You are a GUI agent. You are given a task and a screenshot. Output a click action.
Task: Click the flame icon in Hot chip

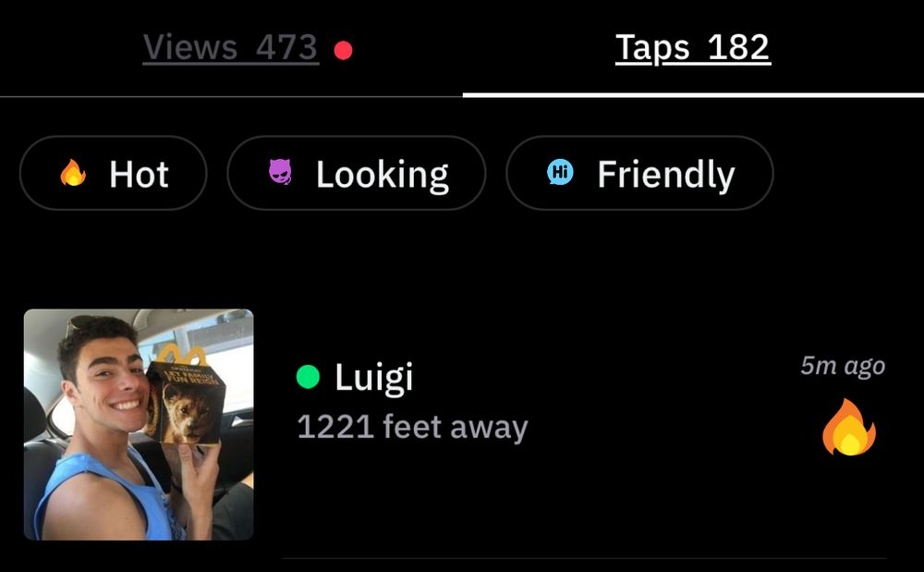coord(73,173)
